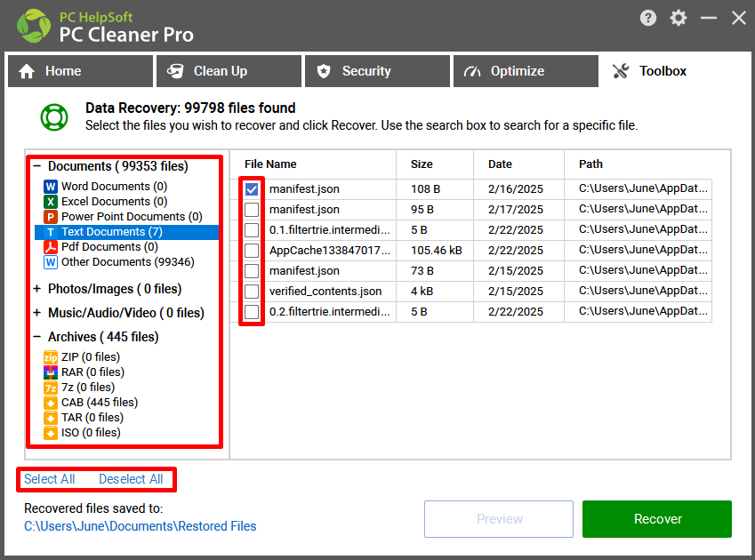Image resolution: width=755 pixels, height=560 pixels.
Task: Expand the Photos/Images category
Action: (x=37, y=289)
